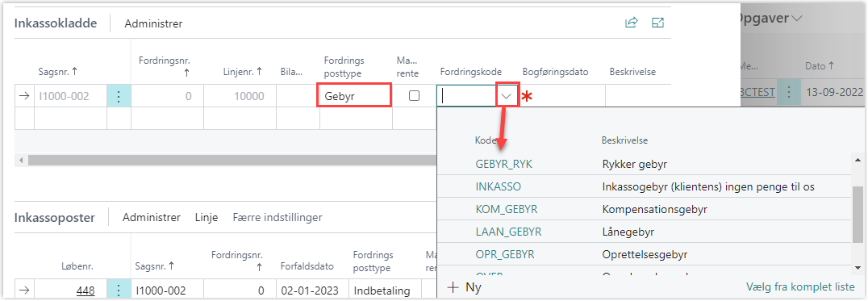
Task: Open the Administrer menu in Inkassokladde
Action: 153,23
